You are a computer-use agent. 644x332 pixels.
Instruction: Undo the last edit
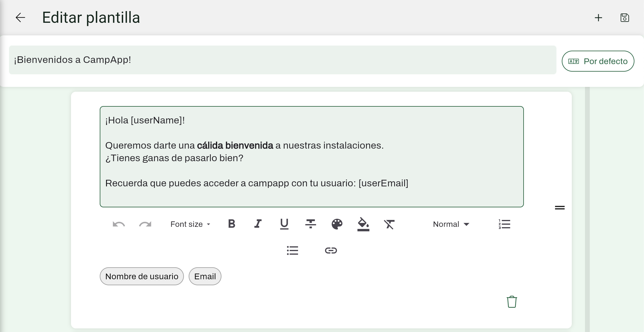(119, 224)
